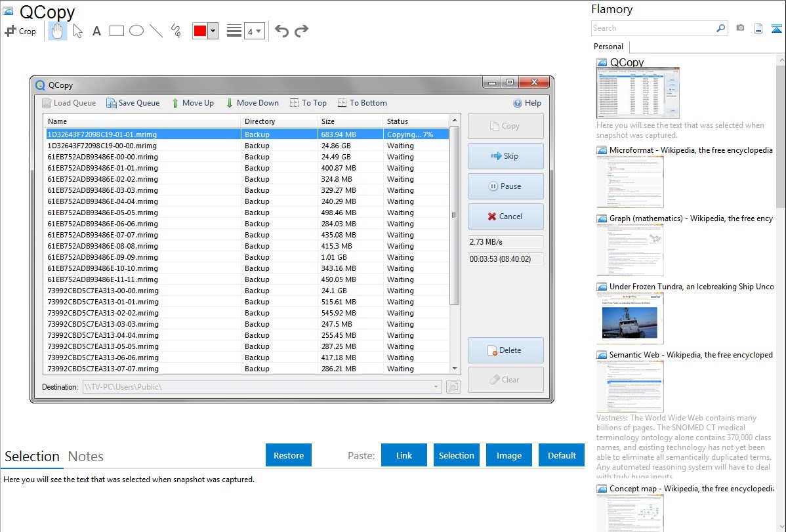786x532 pixels.
Task: Click the line thickness icon
Action: coord(234,31)
